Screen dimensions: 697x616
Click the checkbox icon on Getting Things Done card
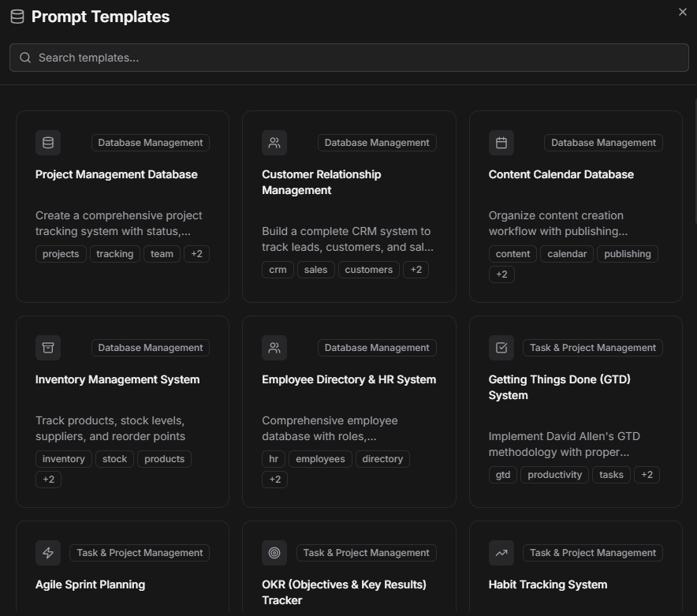pyautogui.click(x=501, y=348)
